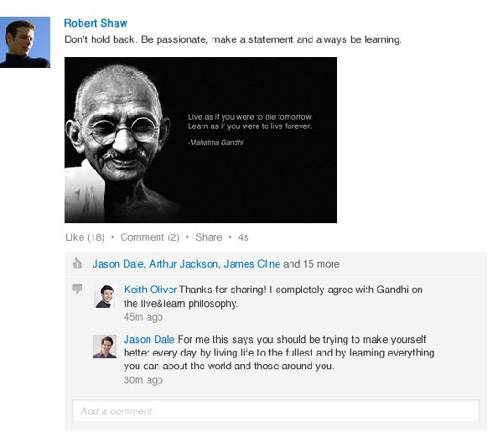Click Jason Dale's name in his comment
The image size is (503, 448).
pyautogui.click(x=149, y=340)
